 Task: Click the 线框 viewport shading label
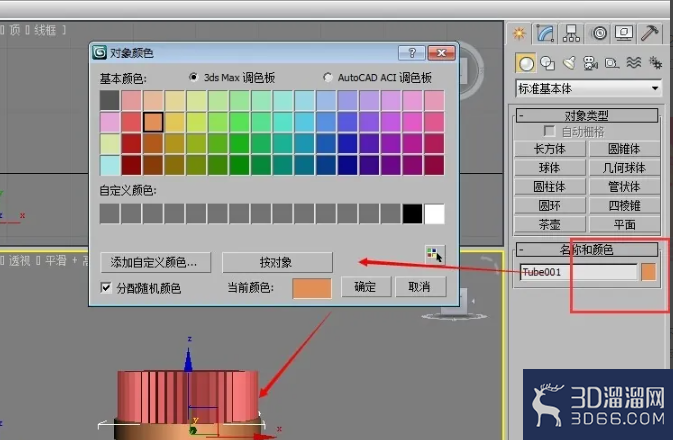pyautogui.click(x=45, y=30)
